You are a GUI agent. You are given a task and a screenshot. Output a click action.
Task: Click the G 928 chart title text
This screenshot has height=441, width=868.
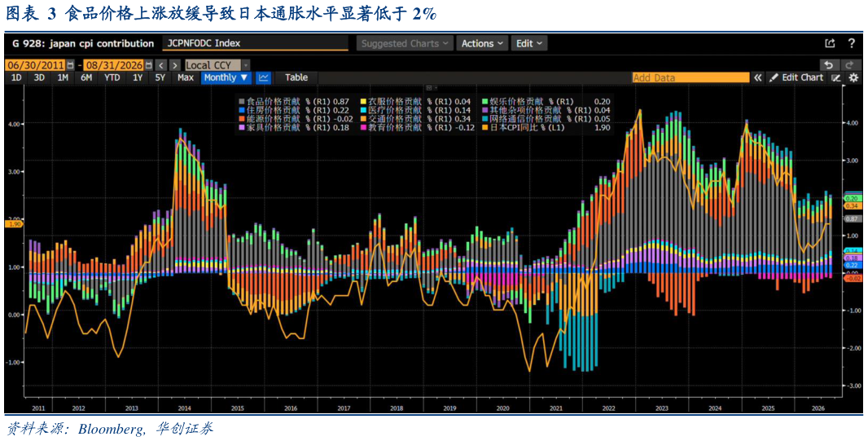83,43
